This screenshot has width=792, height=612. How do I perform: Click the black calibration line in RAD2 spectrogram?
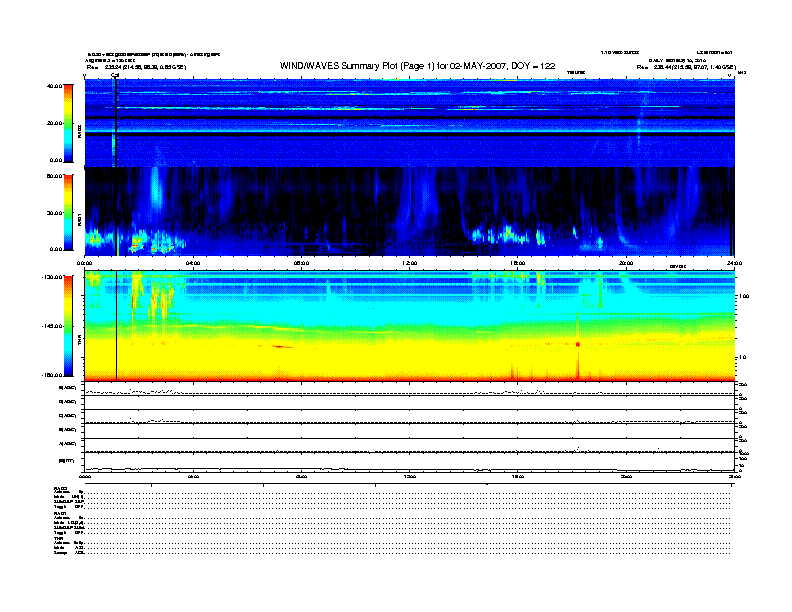pos(116,123)
